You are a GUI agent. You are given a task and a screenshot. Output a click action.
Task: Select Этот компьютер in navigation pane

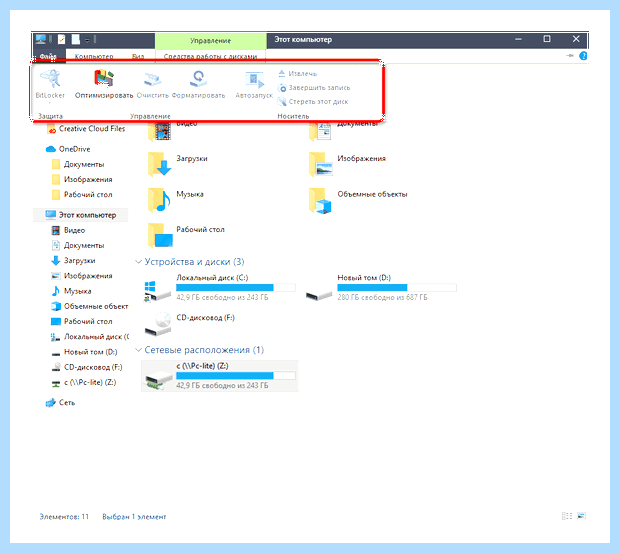coord(81,215)
